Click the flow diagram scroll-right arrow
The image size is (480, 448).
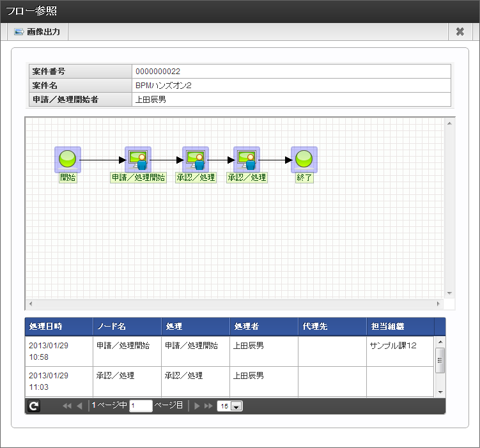438,304
